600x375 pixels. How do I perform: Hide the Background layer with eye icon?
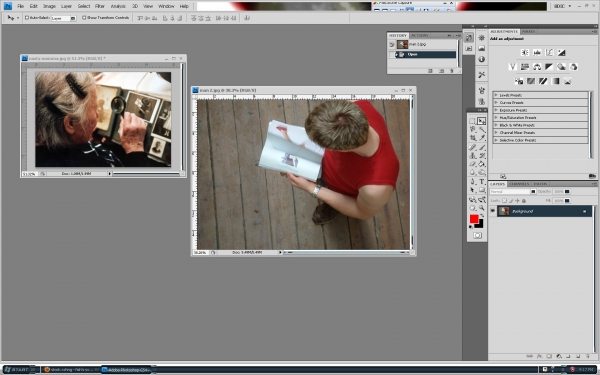coord(492,210)
